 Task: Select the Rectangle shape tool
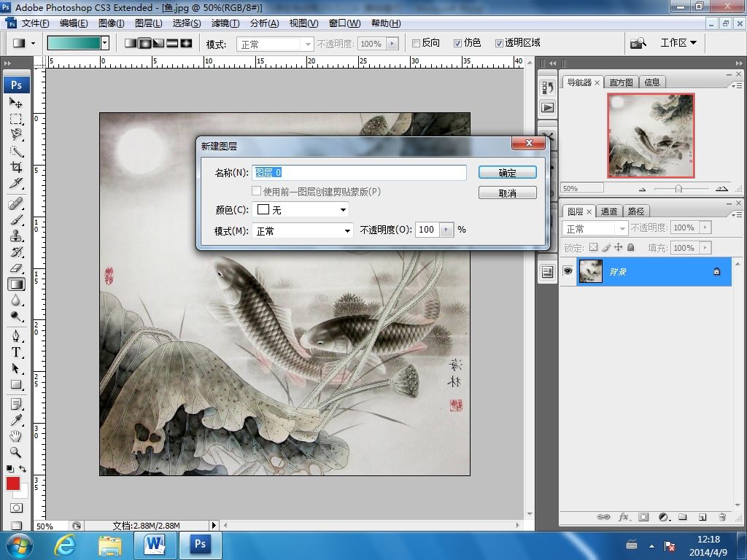[x=16, y=385]
